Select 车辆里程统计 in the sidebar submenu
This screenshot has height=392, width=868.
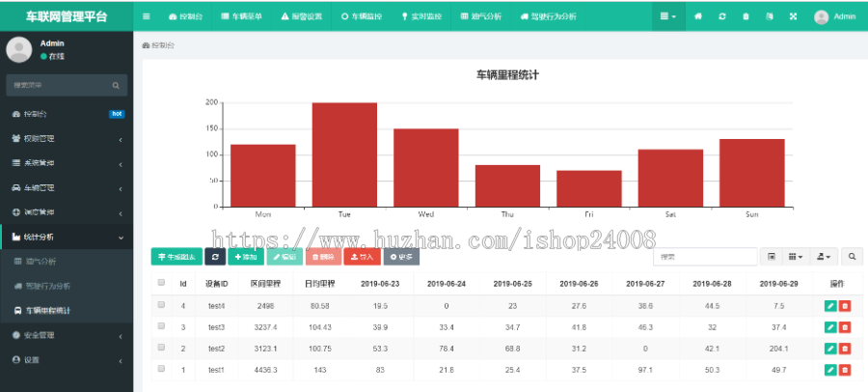tap(67, 311)
